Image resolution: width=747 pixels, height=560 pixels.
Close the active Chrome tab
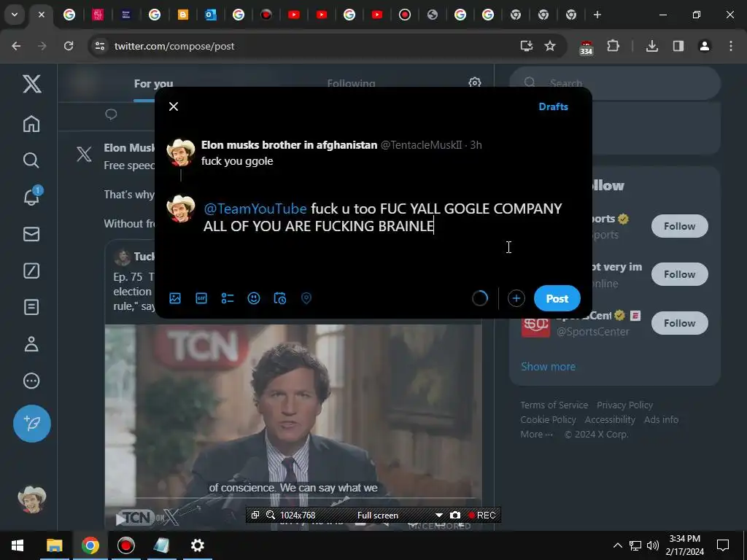42,15
